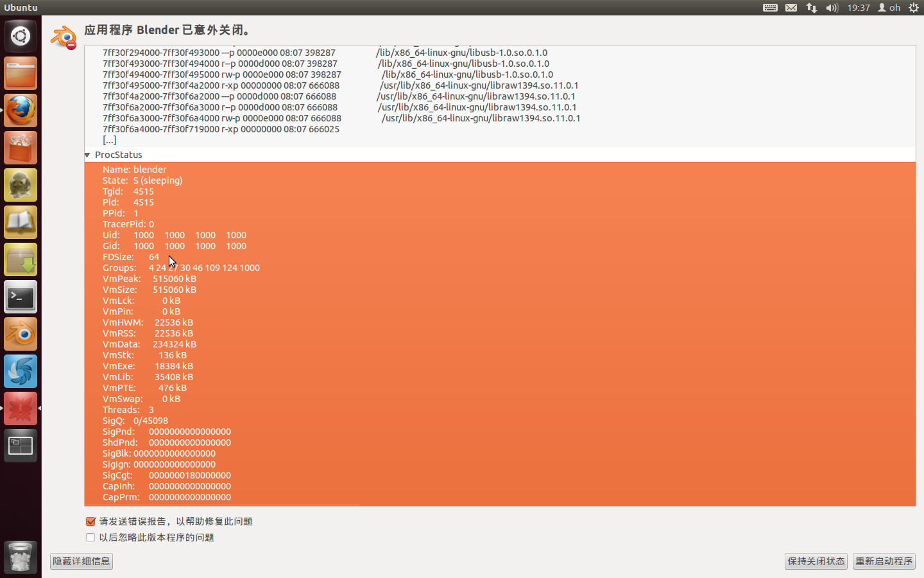
Task: Click the keyboard indicator in top panel
Action: pyautogui.click(x=770, y=8)
